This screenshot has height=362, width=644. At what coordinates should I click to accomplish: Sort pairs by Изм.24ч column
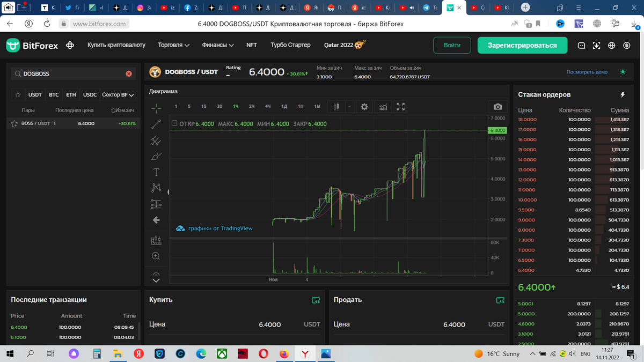pos(122,110)
